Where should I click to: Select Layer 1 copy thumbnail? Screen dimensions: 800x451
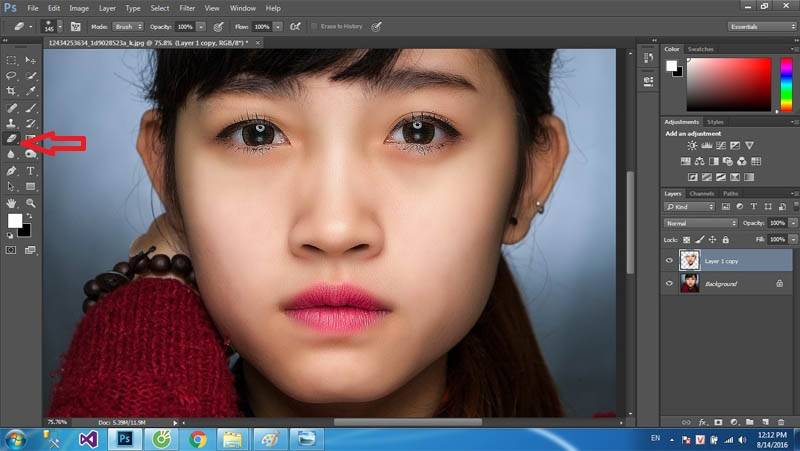click(689, 260)
